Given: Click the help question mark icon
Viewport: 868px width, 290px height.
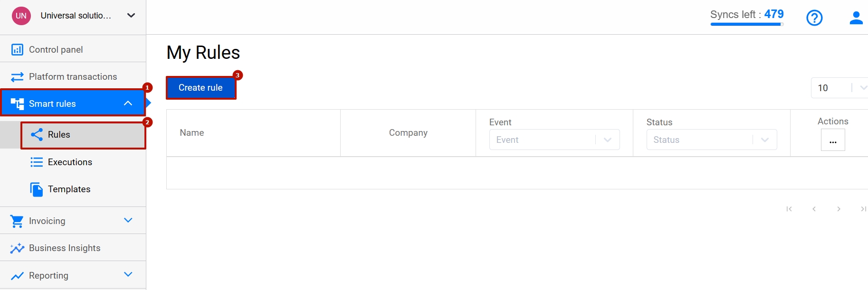Looking at the screenshot, I should pyautogui.click(x=814, y=18).
